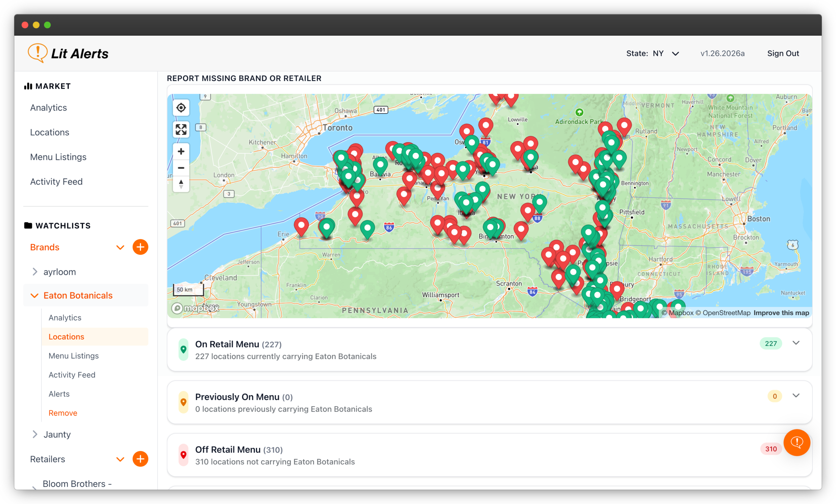
Task: Click the geolocate map control
Action: (x=181, y=108)
